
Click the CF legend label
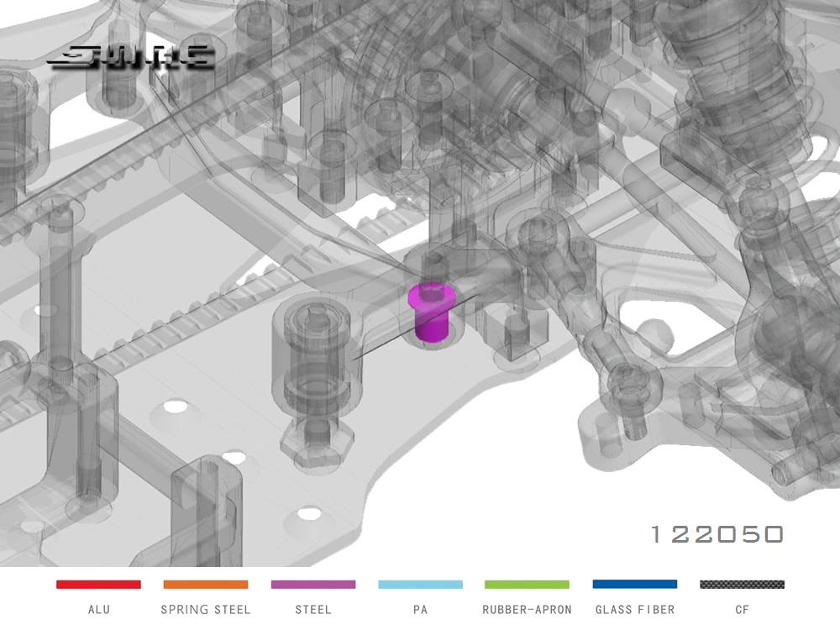pos(742,610)
